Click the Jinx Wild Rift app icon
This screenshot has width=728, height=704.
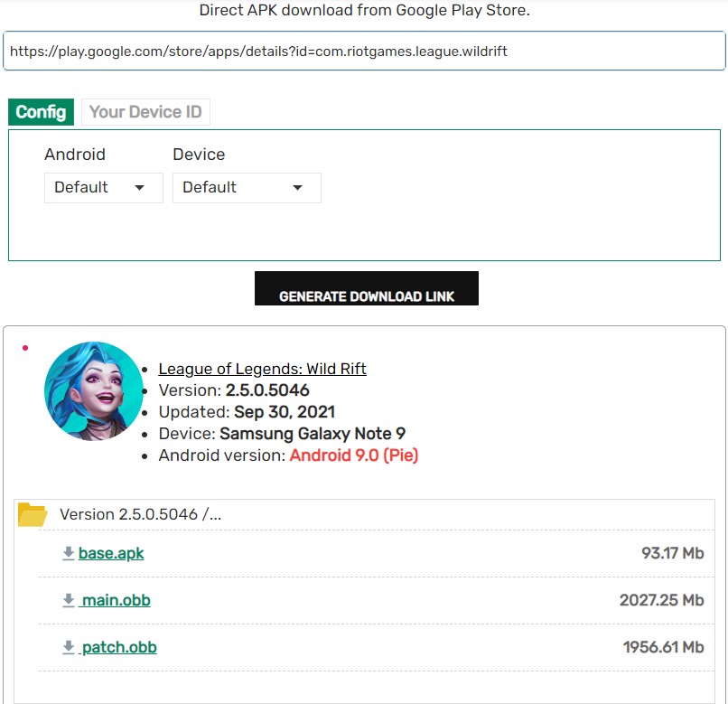pos(93,391)
